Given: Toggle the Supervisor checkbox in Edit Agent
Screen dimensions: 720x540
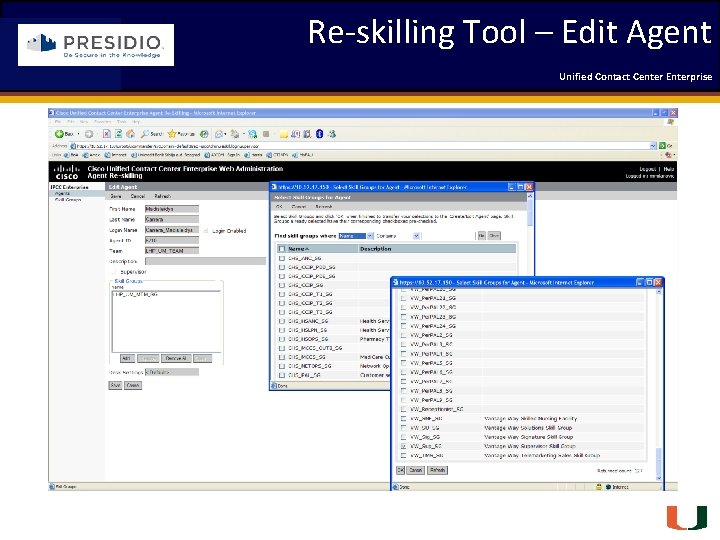Looking at the screenshot, I should [x=114, y=272].
